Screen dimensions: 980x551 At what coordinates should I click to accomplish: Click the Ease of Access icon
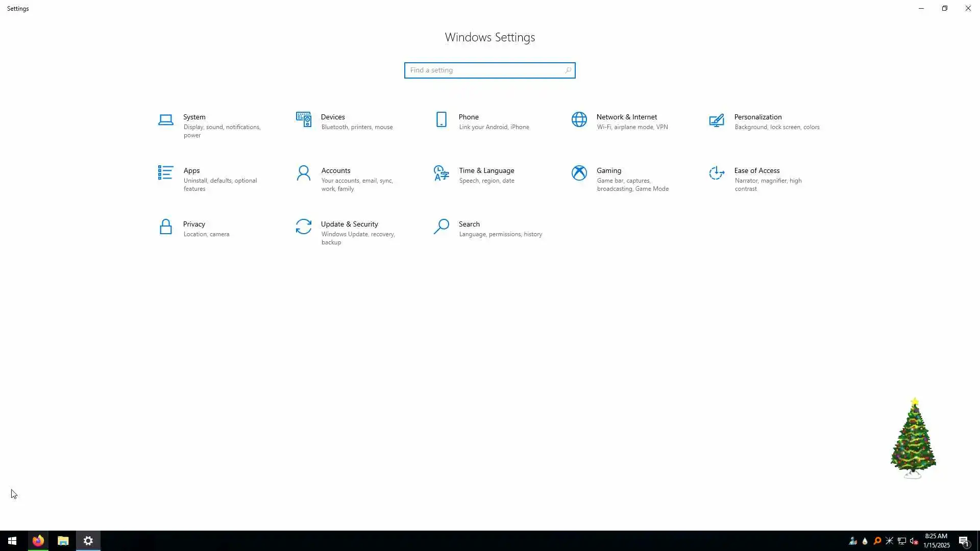tap(717, 173)
